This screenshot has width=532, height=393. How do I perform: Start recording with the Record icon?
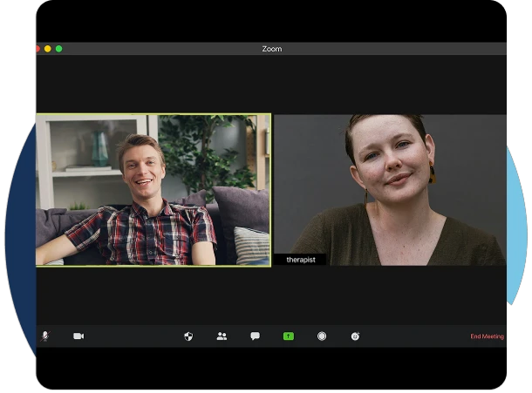(x=322, y=336)
